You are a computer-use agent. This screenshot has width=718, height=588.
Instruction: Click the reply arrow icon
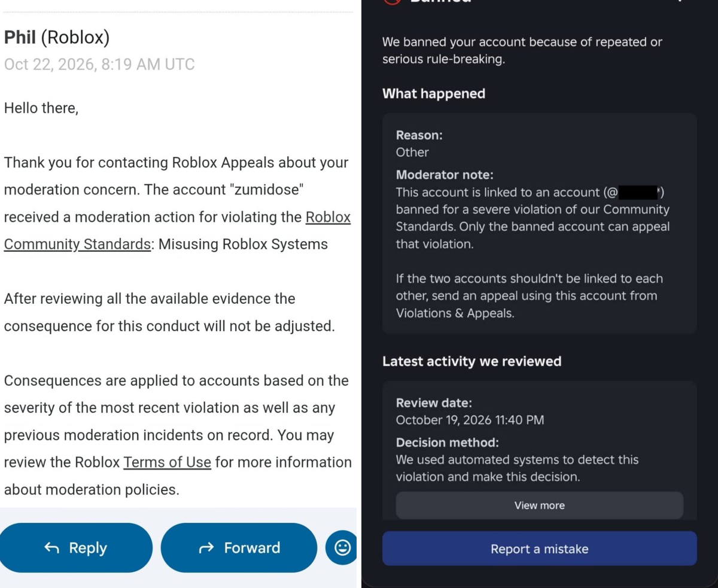(x=52, y=548)
